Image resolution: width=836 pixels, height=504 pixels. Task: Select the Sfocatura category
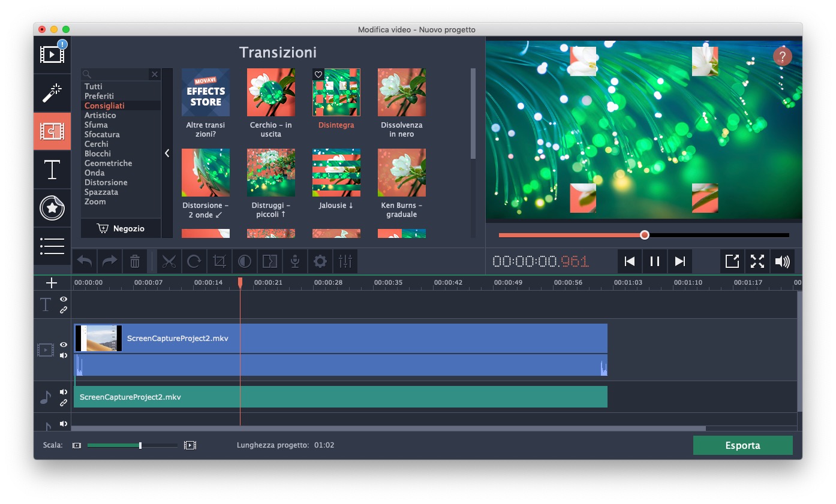pos(102,134)
